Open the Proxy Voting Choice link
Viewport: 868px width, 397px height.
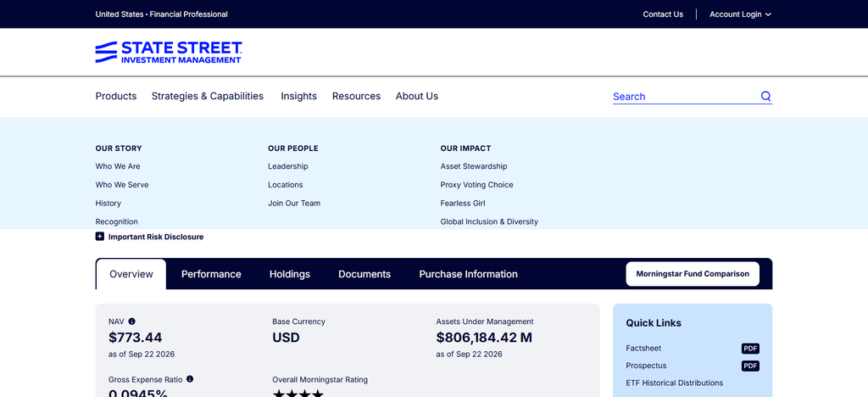pos(476,184)
